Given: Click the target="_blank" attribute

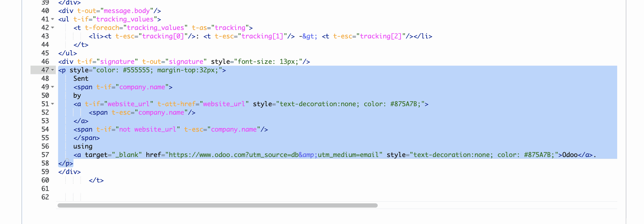Looking at the screenshot, I should tap(113, 155).
